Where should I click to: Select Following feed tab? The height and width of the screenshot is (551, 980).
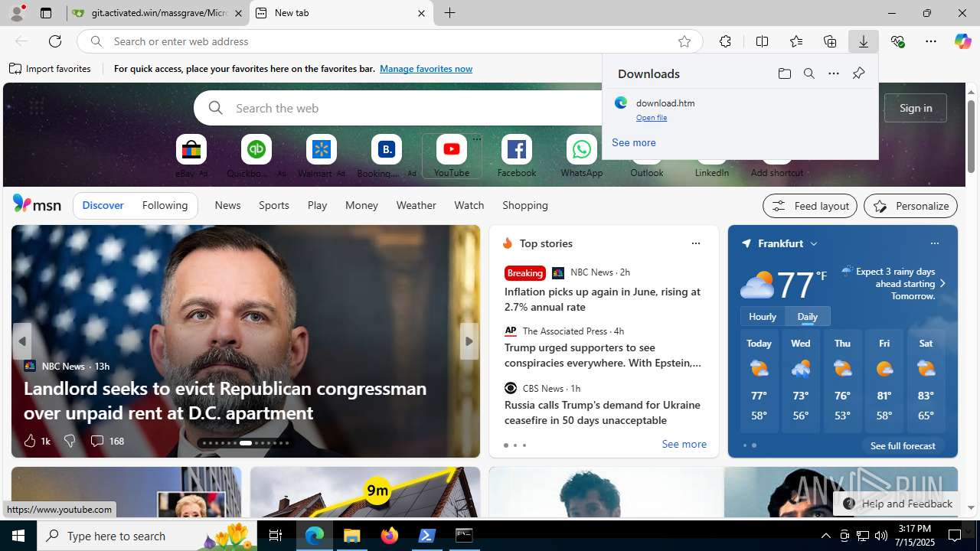[165, 205]
